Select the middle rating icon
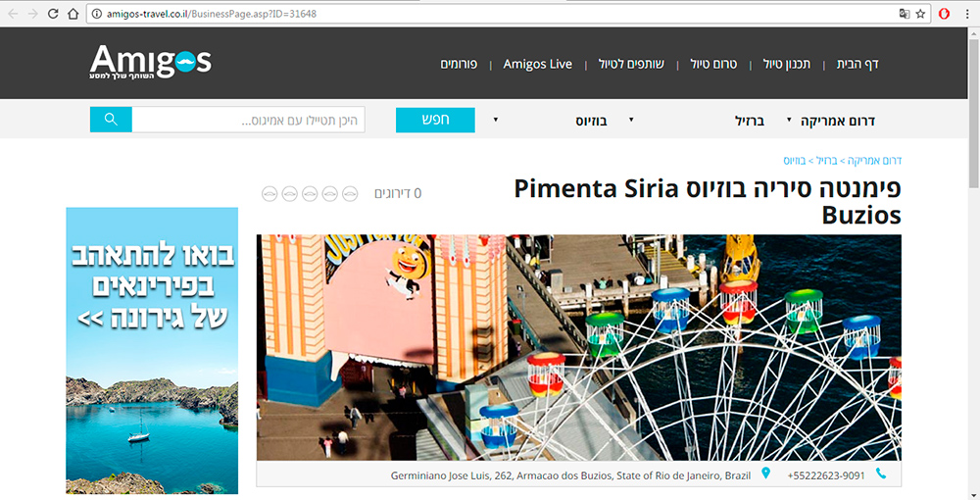 [x=310, y=194]
